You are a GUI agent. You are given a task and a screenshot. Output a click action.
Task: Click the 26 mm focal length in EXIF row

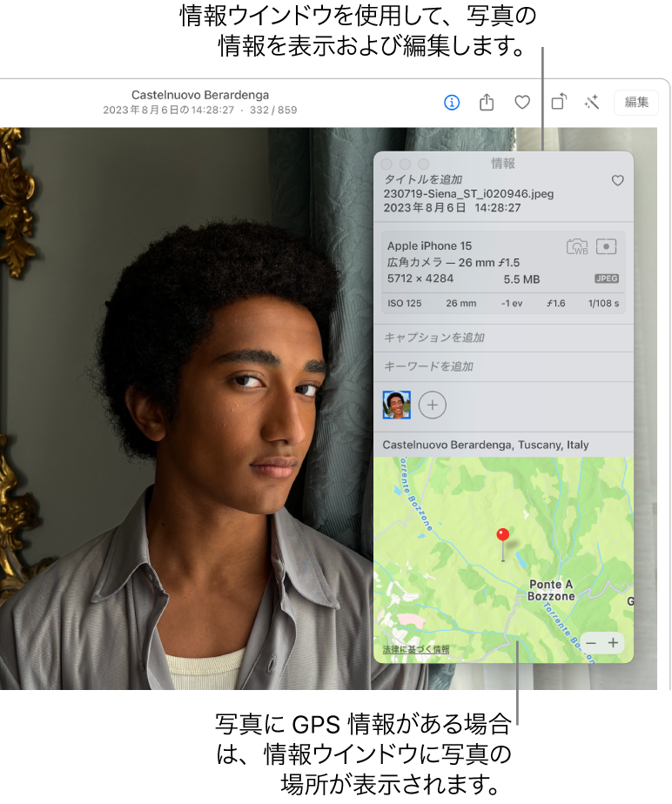click(x=460, y=303)
